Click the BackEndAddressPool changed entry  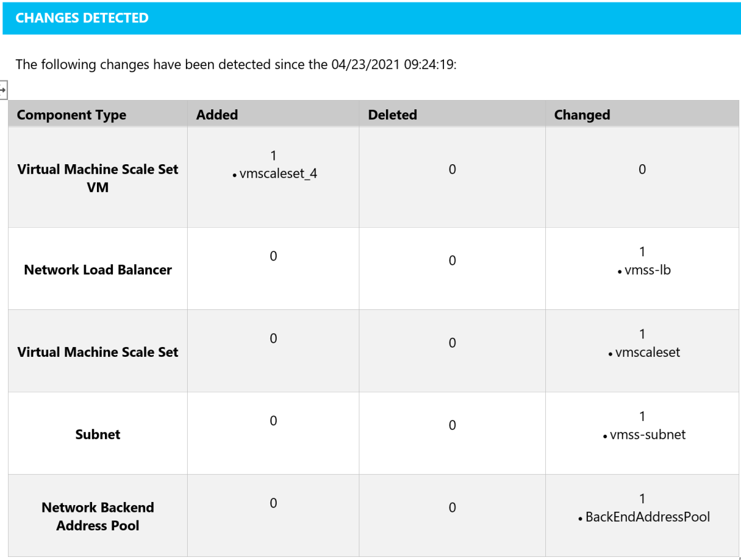[x=647, y=517]
